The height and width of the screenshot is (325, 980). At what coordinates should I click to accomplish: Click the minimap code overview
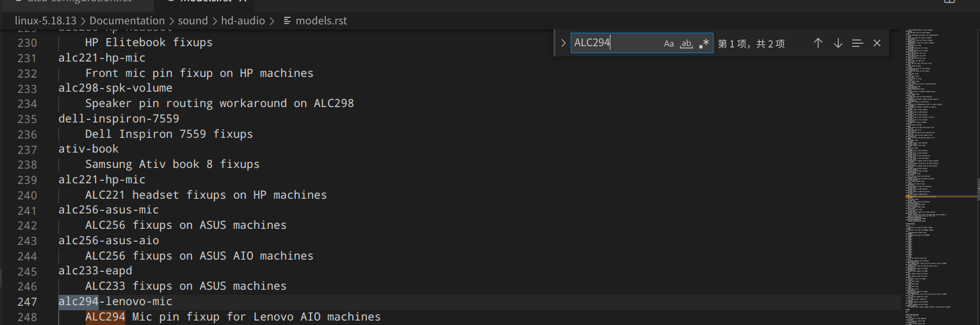935,128
